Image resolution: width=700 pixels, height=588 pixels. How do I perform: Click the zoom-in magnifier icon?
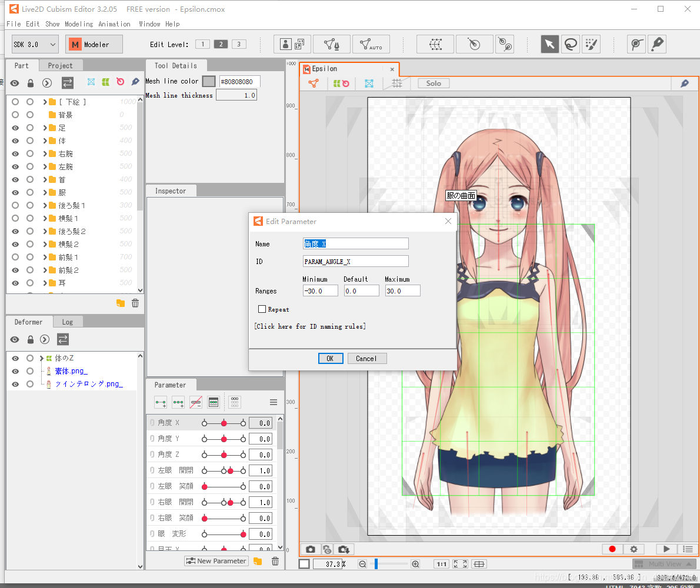click(415, 564)
